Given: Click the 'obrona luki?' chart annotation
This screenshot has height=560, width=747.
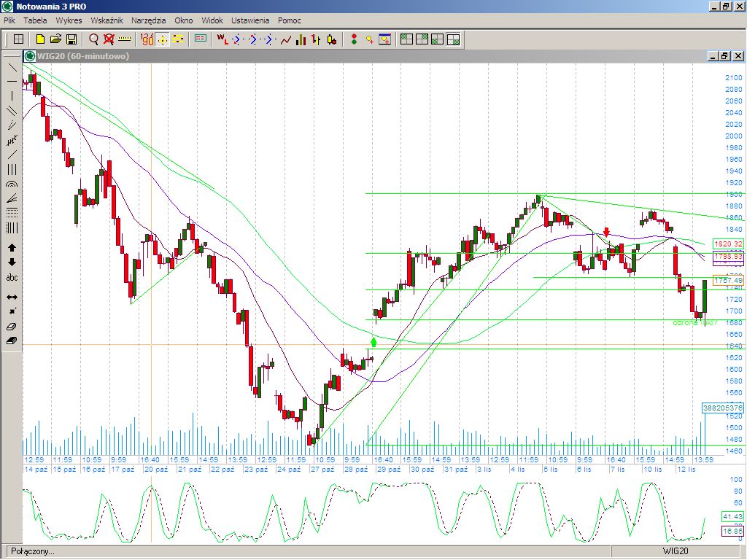Looking at the screenshot, I should point(694,322).
